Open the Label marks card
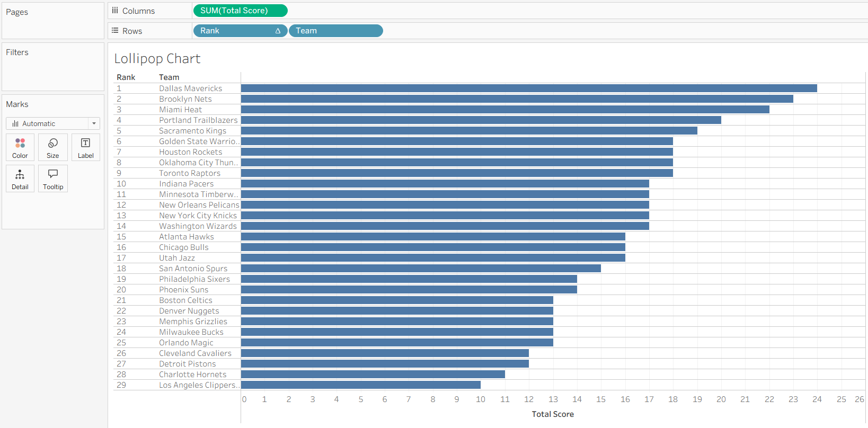The image size is (868, 428). click(x=86, y=147)
